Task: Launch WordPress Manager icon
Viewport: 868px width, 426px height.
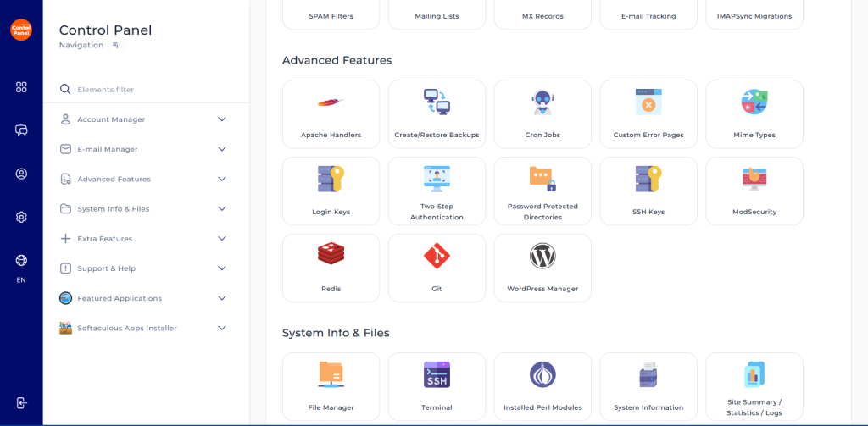Action: point(542,256)
